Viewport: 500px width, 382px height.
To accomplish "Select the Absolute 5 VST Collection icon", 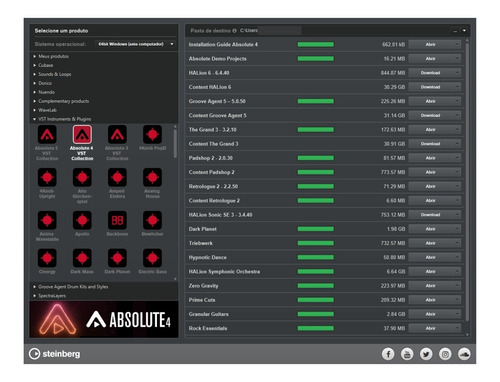I will coord(47,135).
